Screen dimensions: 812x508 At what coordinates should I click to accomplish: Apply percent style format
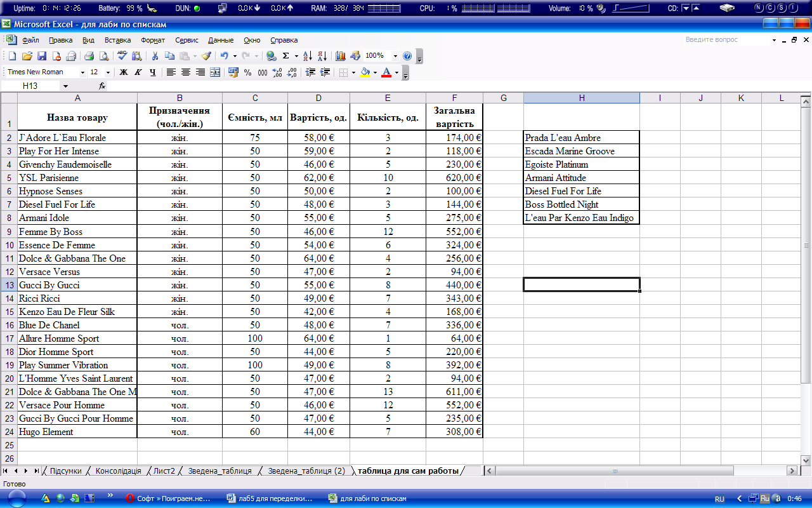[x=248, y=72]
